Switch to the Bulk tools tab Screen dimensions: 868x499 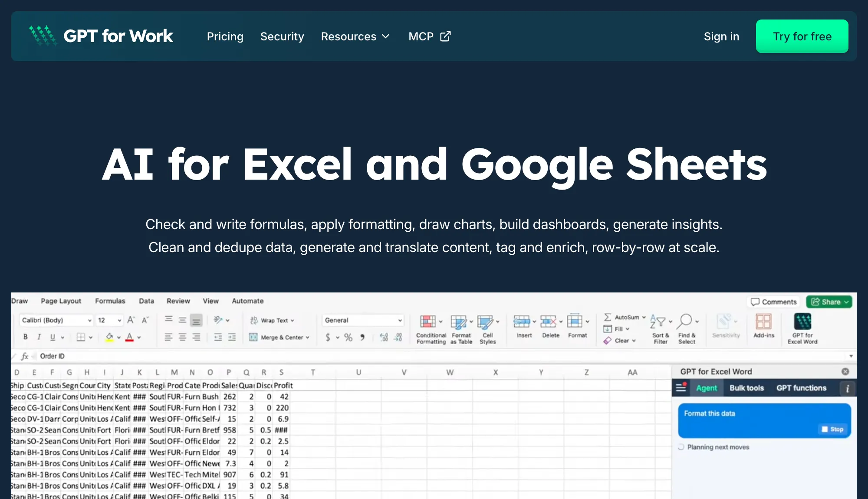click(746, 388)
